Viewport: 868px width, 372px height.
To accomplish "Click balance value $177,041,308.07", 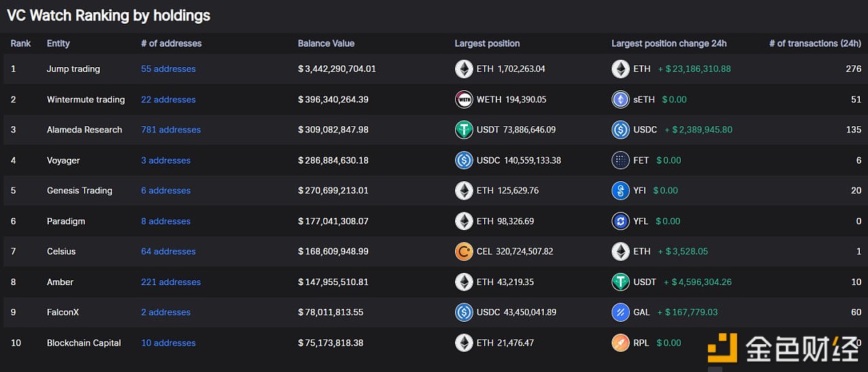I will (x=334, y=221).
